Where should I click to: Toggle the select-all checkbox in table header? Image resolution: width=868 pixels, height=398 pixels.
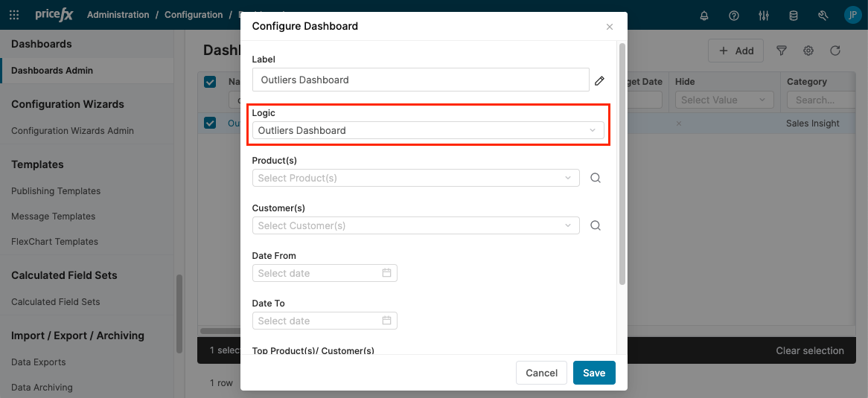pos(210,82)
